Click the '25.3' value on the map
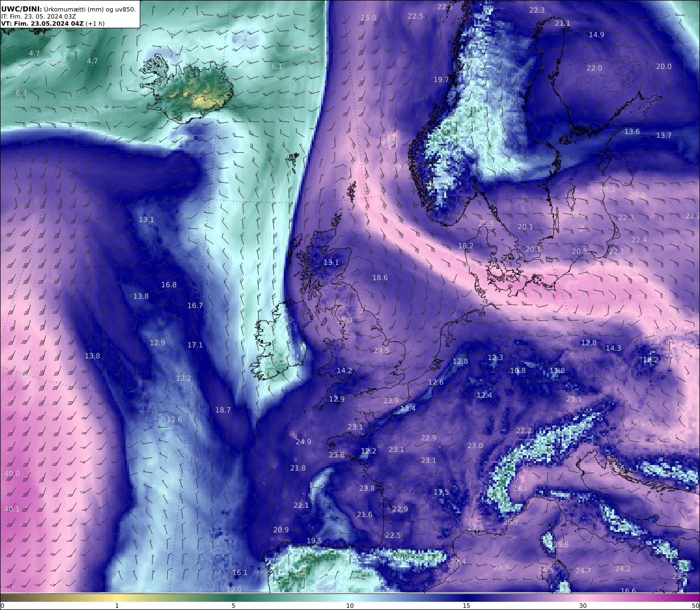The image size is (700, 610). pyautogui.click(x=486, y=224)
